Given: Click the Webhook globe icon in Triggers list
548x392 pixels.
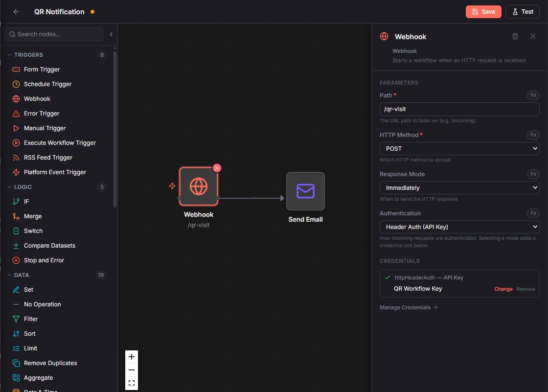Looking at the screenshot, I should coord(16,99).
